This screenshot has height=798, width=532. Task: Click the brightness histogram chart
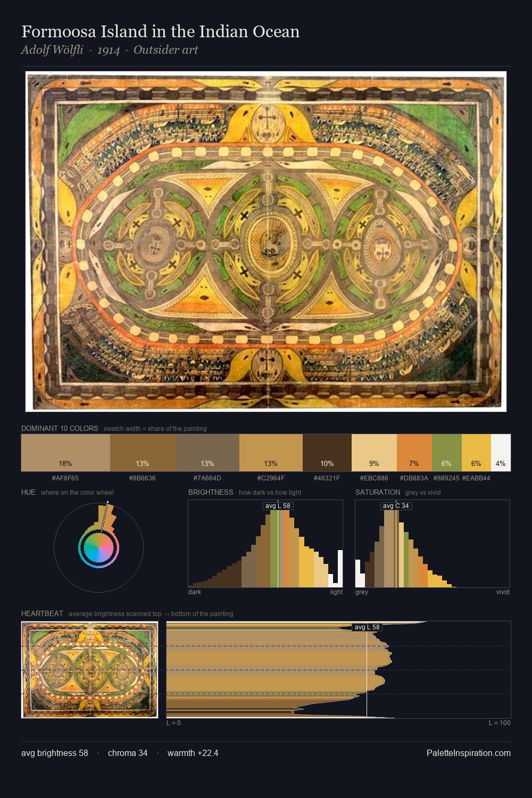(265, 544)
